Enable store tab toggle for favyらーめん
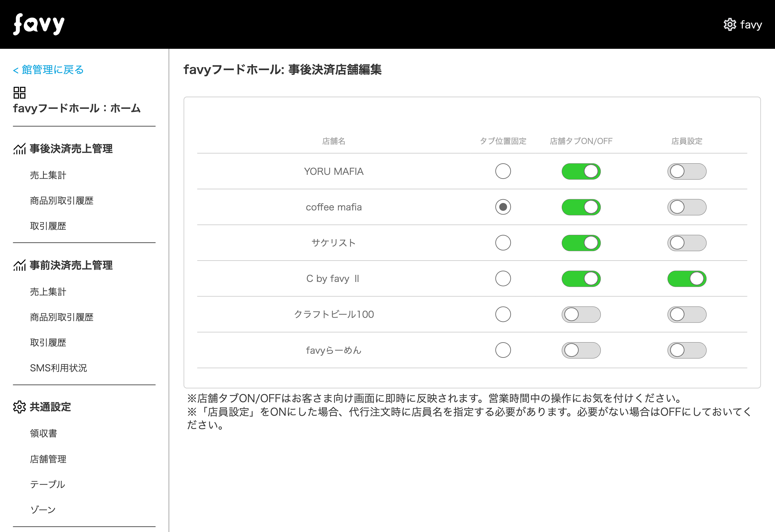This screenshot has height=532, width=775. 581,350
